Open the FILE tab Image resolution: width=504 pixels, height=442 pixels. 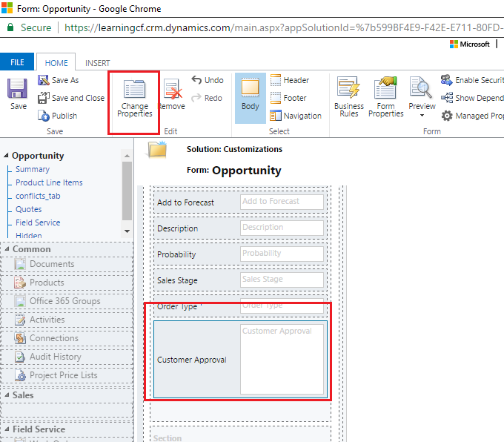[17, 62]
